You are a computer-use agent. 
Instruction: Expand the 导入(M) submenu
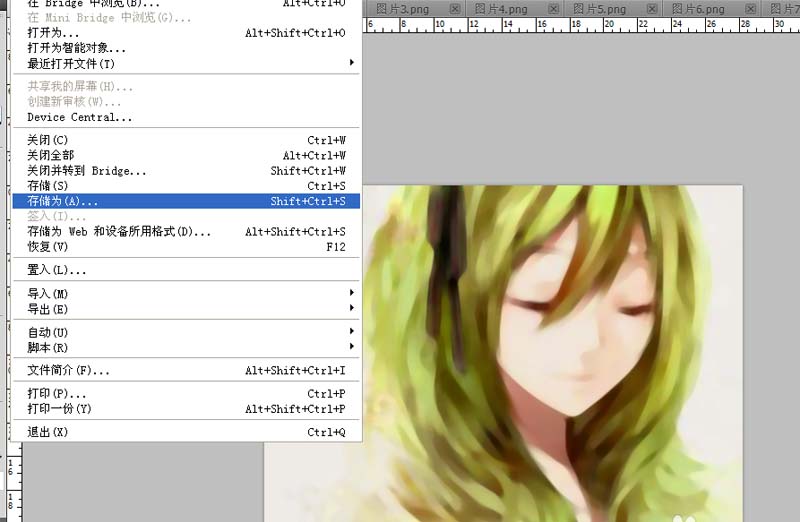(186, 293)
